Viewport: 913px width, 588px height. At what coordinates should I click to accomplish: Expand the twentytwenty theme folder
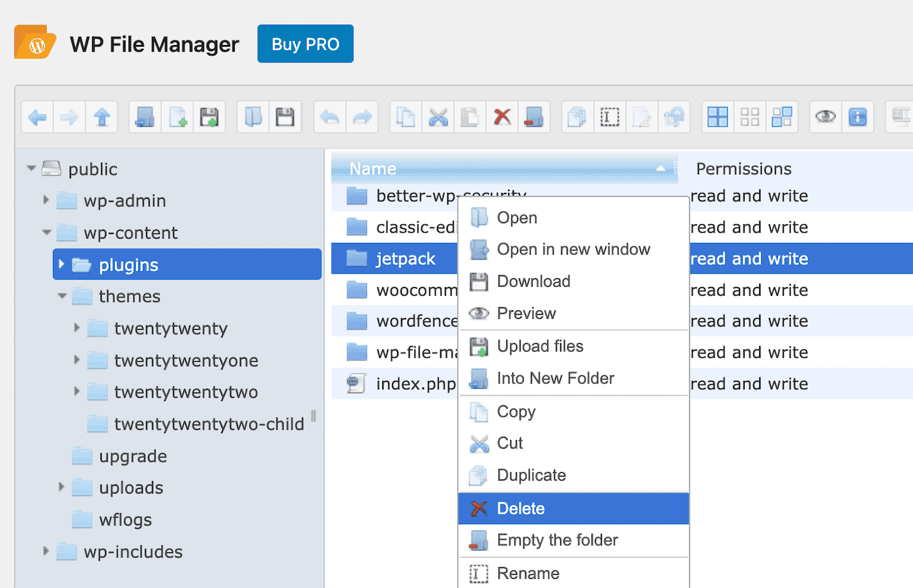click(x=76, y=327)
